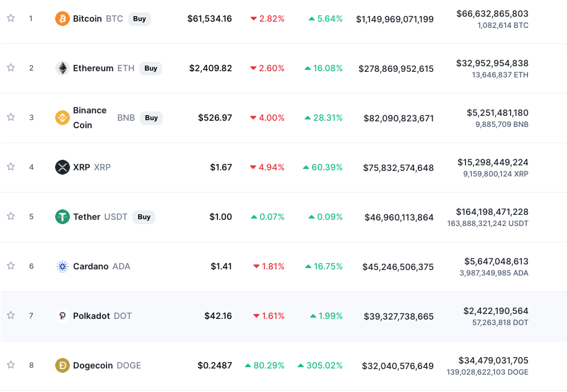Click Tether volume $164,198,471,228
567x392 pixels.
492,212
